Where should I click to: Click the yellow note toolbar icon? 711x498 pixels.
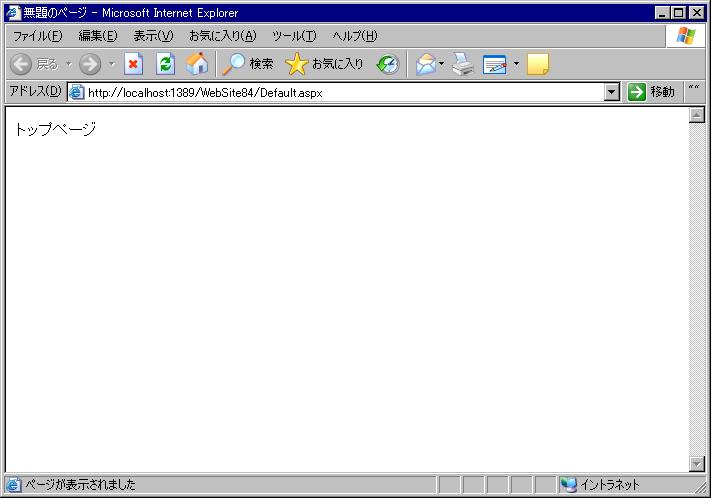pyautogui.click(x=538, y=64)
